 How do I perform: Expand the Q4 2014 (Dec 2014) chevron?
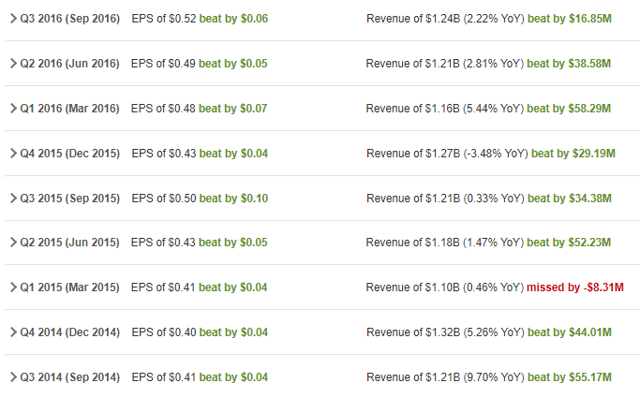click(13, 332)
